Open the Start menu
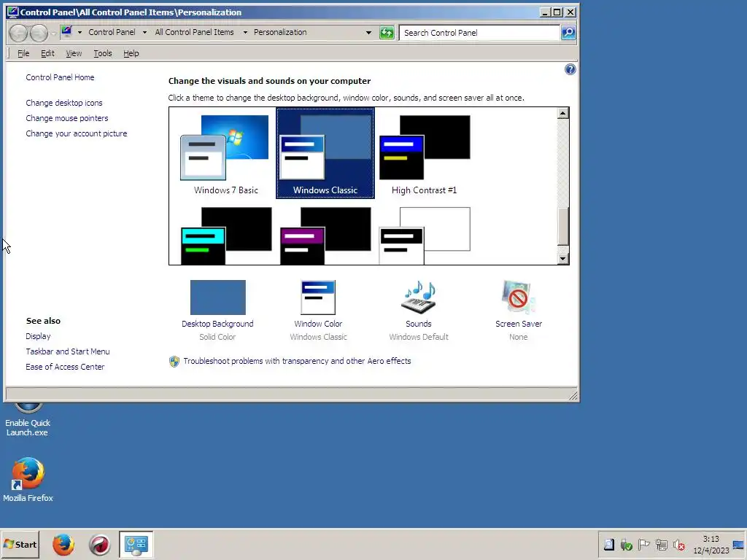The image size is (747, 560). [x=20, y=545]
